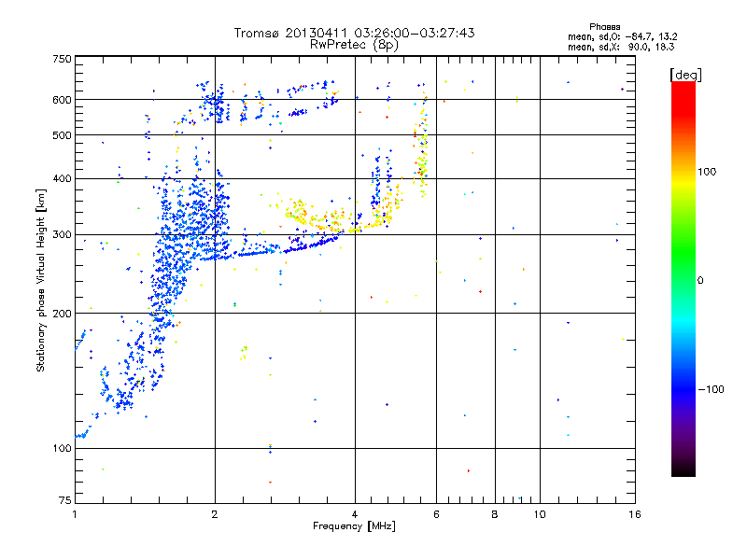Click the 'Phases' heading text
The image size is (747, 560).
point(604,27)
